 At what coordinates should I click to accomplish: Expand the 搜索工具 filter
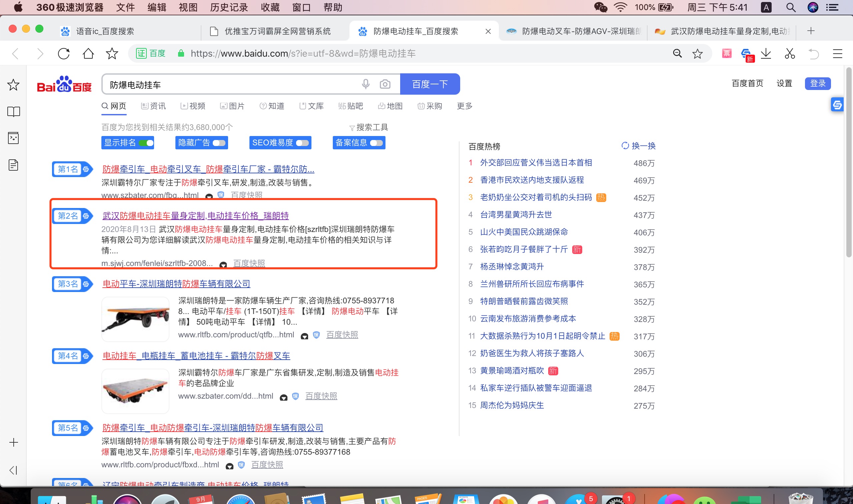pos(368,127)
